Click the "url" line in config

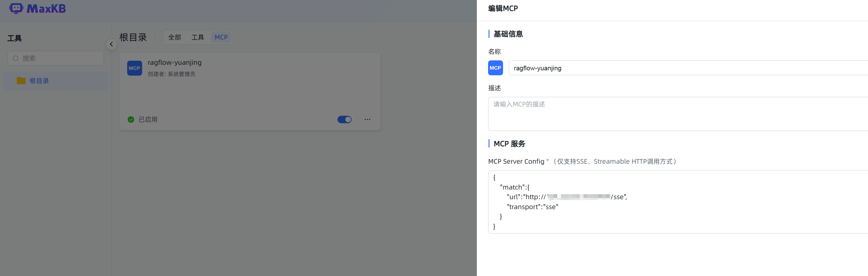(x=567, y=197)
